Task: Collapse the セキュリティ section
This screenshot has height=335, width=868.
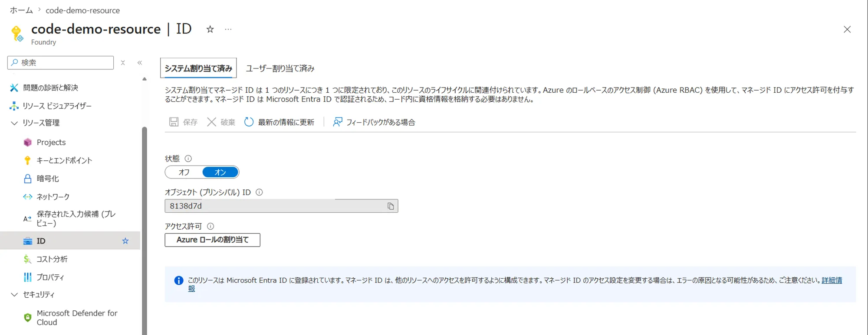Action: [14, 295]
